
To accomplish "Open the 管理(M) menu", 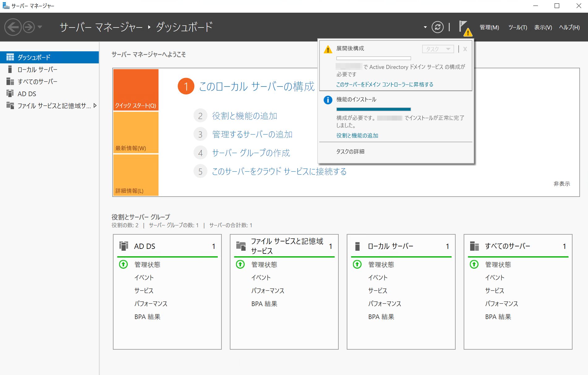I will [x=489, y=27].
